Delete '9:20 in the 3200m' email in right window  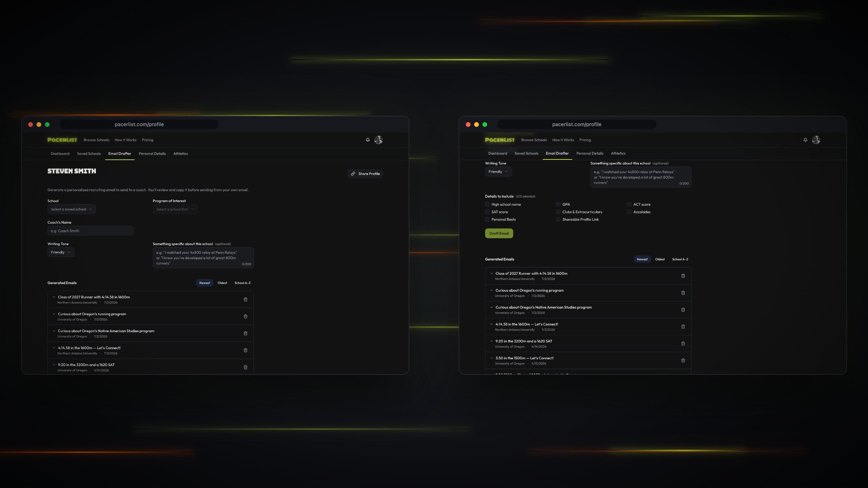tap(683, 344)
